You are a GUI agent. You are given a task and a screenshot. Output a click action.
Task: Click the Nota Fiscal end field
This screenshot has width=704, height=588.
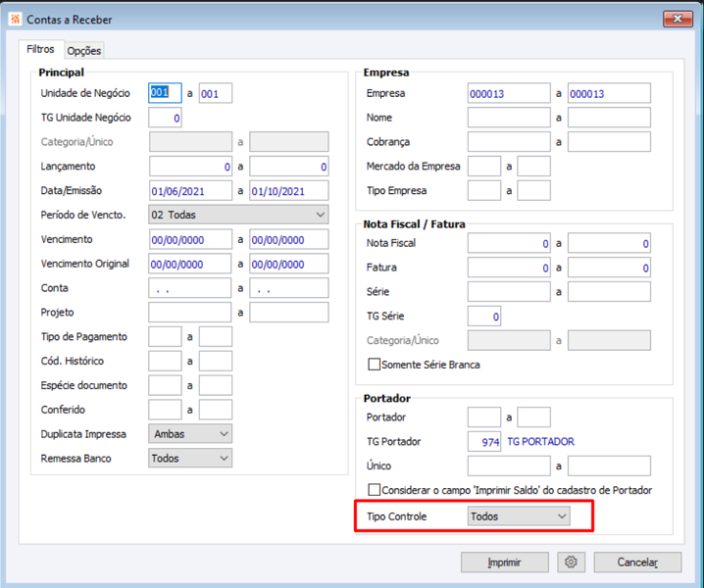point(609,243)
